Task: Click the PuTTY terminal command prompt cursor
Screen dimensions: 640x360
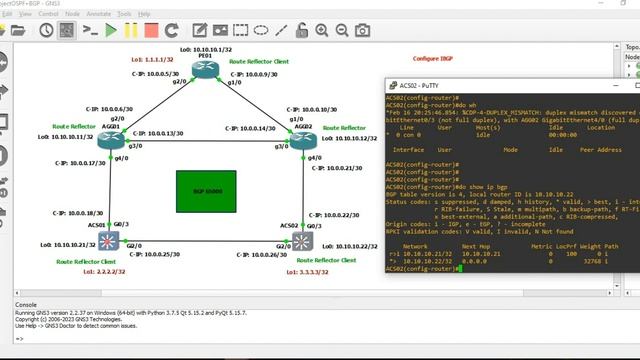Action: coord(460,268)
